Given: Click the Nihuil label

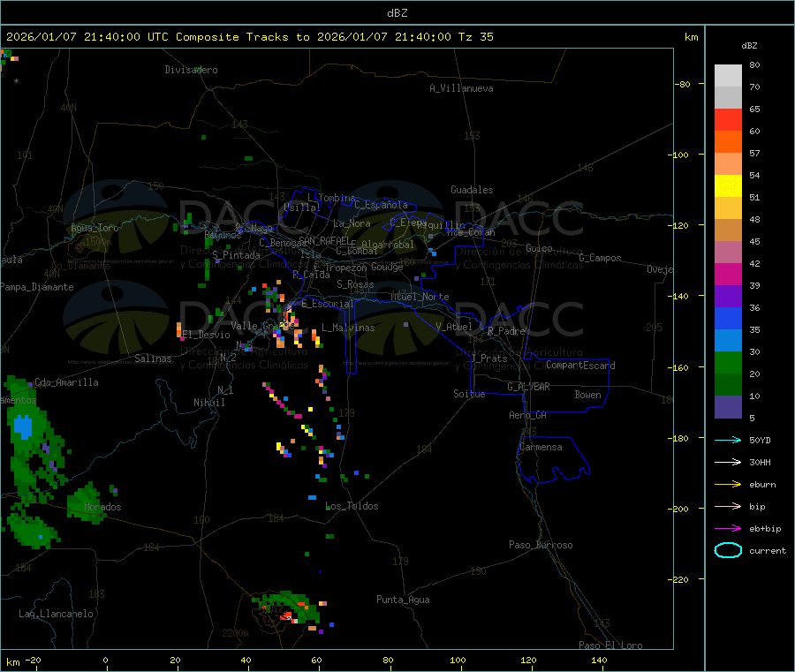Looking at the screenshot, I should pos(209,403).
